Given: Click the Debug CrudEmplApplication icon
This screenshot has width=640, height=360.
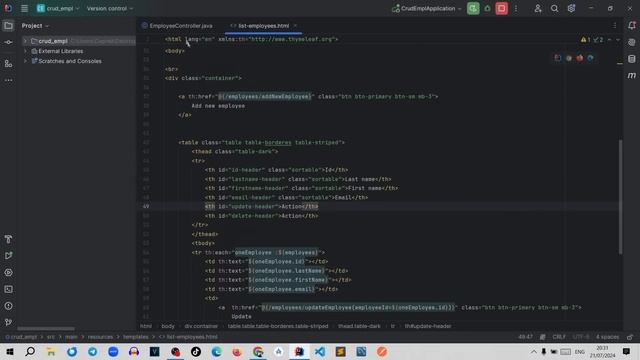Looking at the screenshot, I should (x=487, y=8).
